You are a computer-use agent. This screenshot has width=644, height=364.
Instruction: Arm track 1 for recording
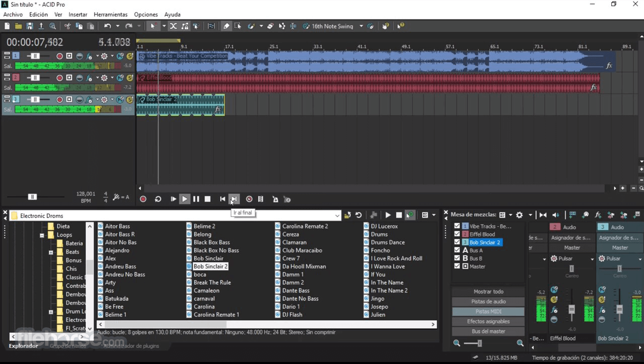click(x=59, y=56)
